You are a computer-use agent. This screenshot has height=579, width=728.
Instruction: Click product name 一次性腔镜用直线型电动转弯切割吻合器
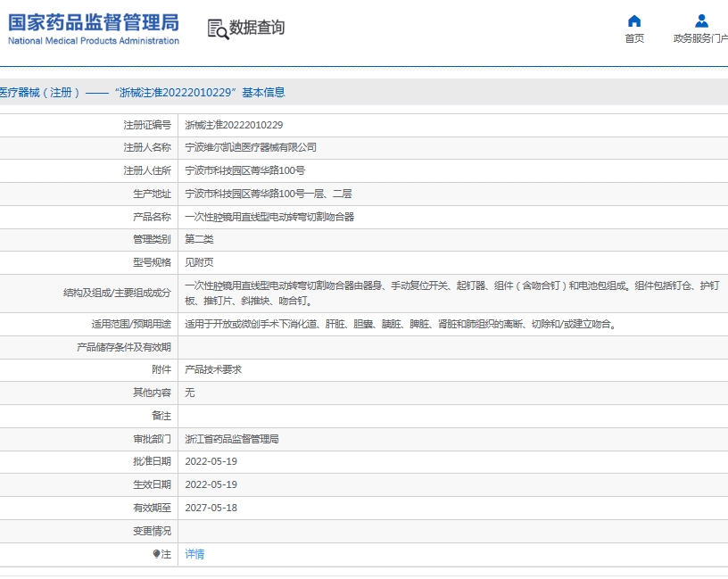(x=269, y=217)
